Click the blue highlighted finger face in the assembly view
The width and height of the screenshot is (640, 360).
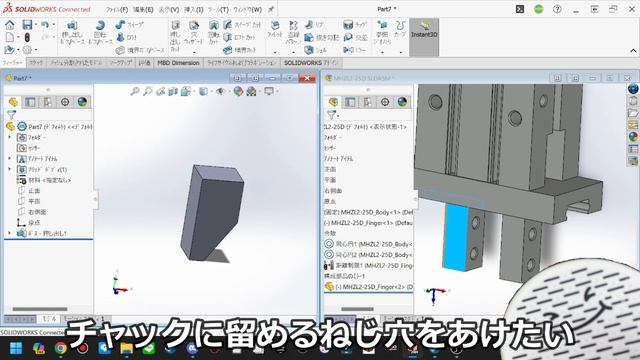pyautogui.click(x=456, y=237)
